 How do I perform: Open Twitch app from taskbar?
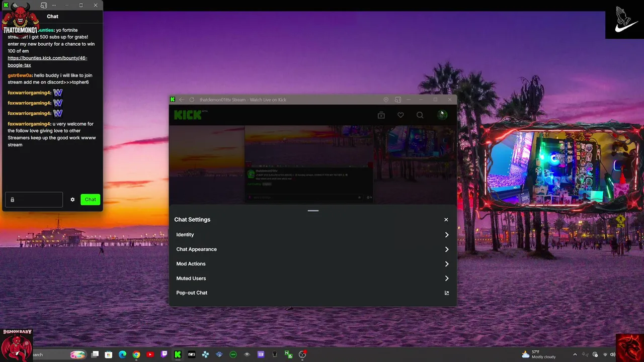[164, 354]
